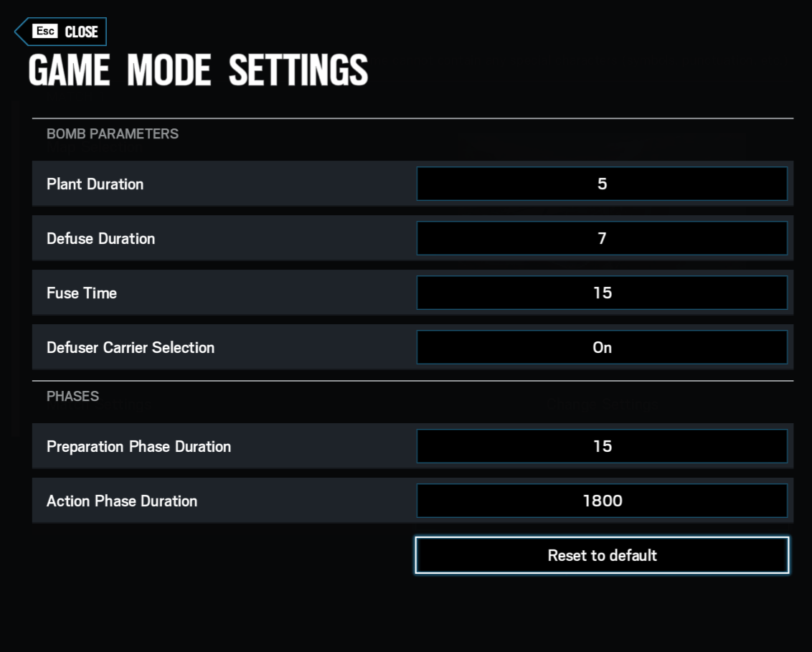Image resolution: width=812 pixels, height=652 pixels.
Task: Click the word SETTINGS in the title
Action: [x=298, y=70]
